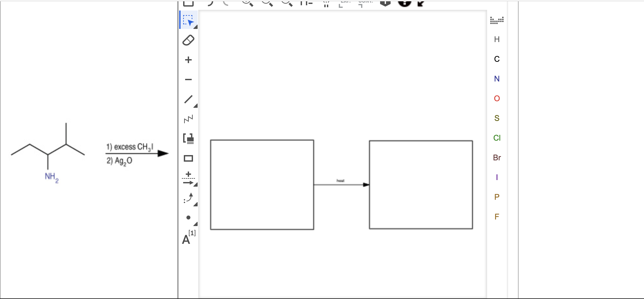Expand the electron flow arrow options

tap(195, 204)
